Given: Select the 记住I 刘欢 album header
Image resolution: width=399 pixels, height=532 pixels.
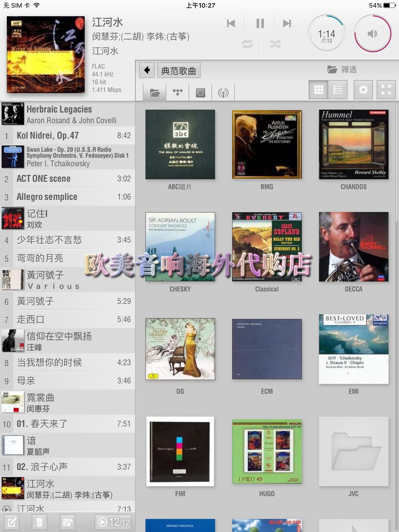Looking at the screenshot, I should [67, 219].
